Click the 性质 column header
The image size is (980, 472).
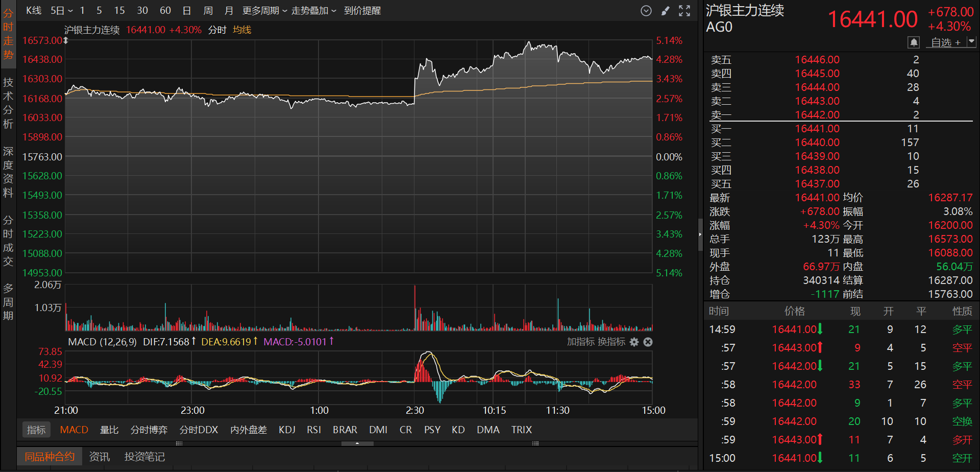click(962, 311)
